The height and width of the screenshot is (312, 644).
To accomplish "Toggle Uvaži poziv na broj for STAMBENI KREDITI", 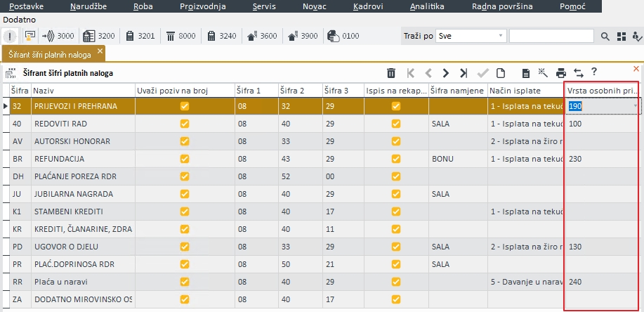I will tap(185, 212).
